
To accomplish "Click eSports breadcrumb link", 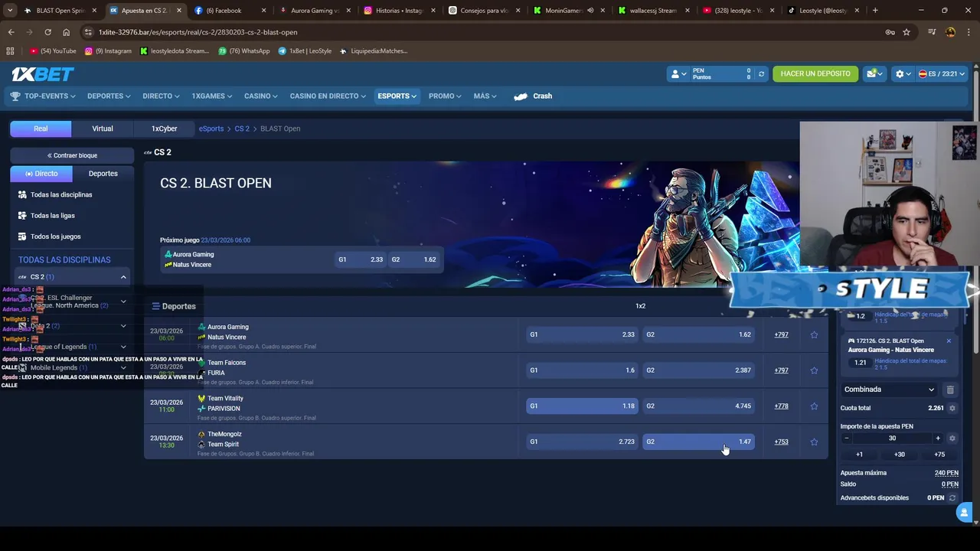I will coord(211,129).
